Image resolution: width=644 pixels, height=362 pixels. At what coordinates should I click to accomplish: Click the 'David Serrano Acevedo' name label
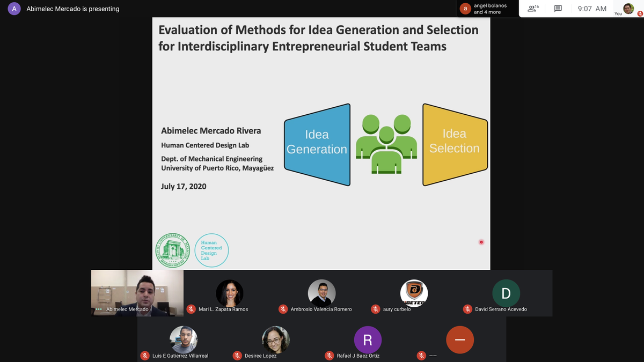[x=501, y=309]
